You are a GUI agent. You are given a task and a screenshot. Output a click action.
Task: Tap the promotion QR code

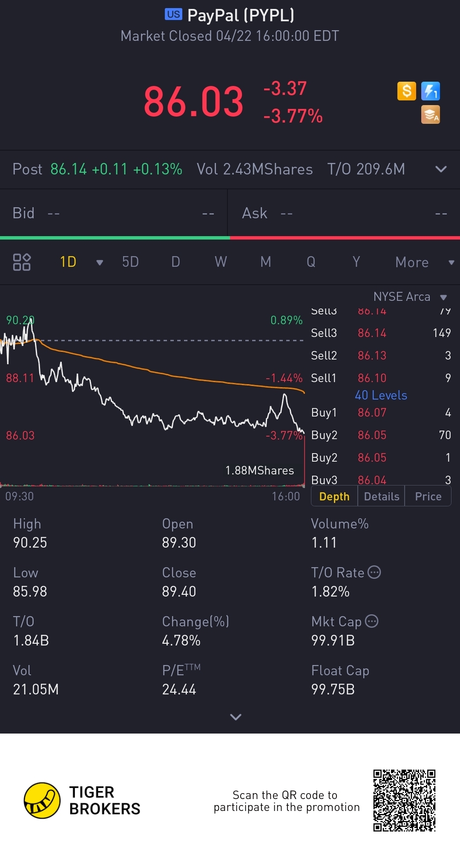[404, 800]
